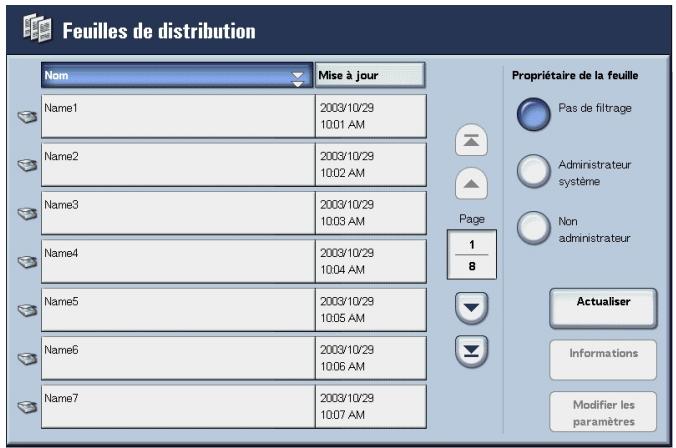
Task: Select the Name2 distribution sheet
Action: pyautogui.click(x=178, y=165)
